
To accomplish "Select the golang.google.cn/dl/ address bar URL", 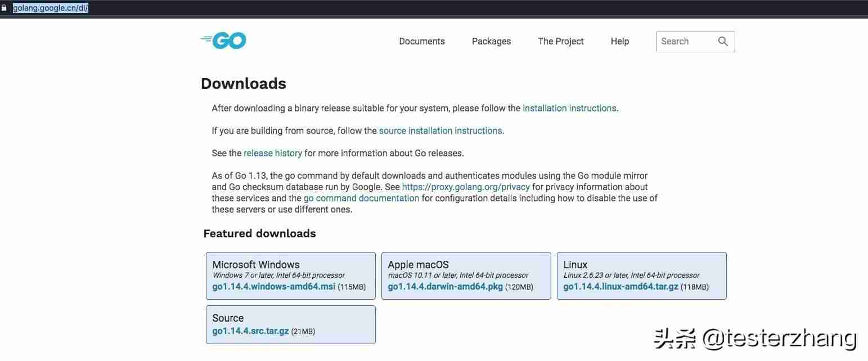I will [51, 8].
